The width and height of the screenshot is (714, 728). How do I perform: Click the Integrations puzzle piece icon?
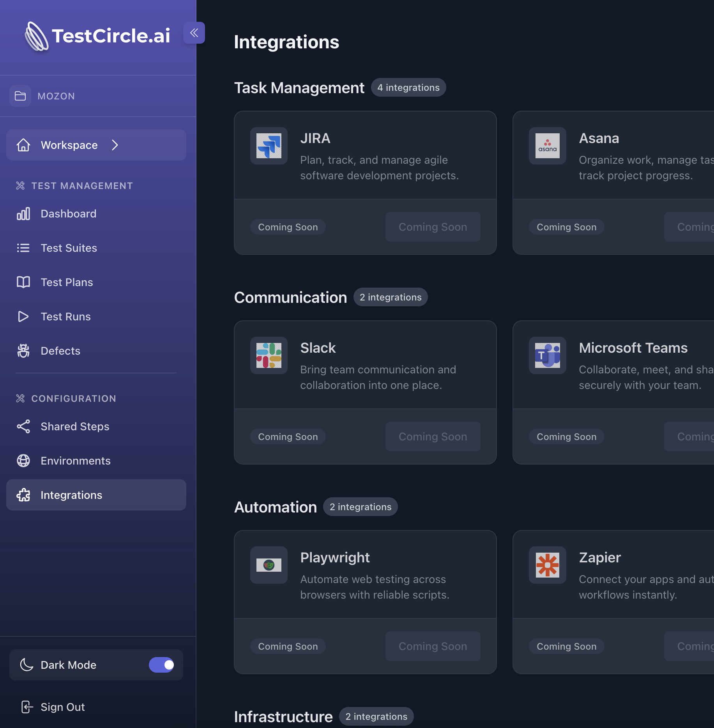click(23, 495)
